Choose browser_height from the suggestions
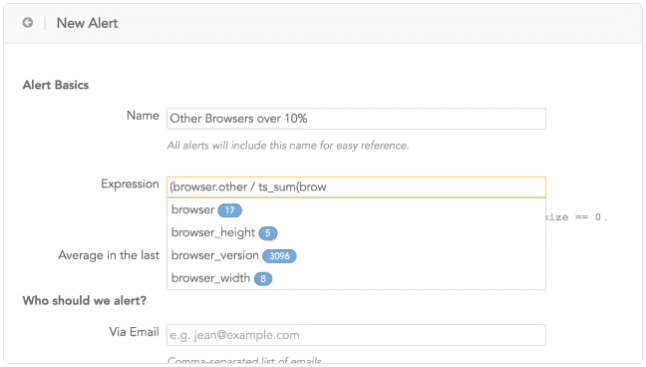The image size is (646, 367). [356, 233]
